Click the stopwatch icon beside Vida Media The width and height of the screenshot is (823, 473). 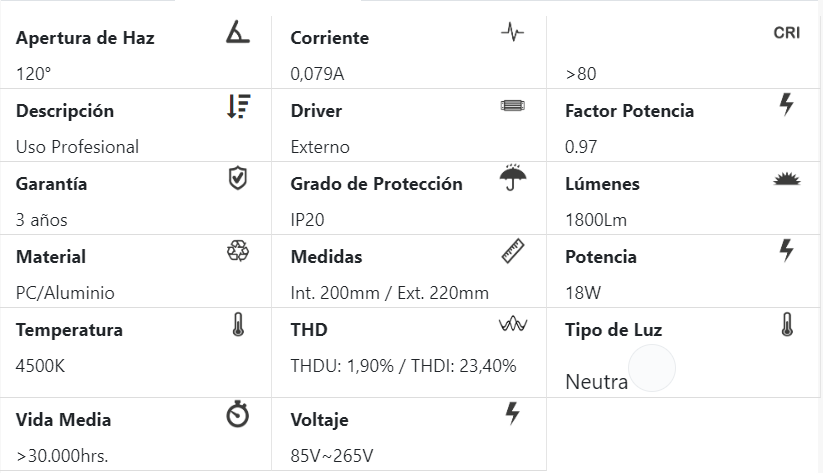[238, 415]
